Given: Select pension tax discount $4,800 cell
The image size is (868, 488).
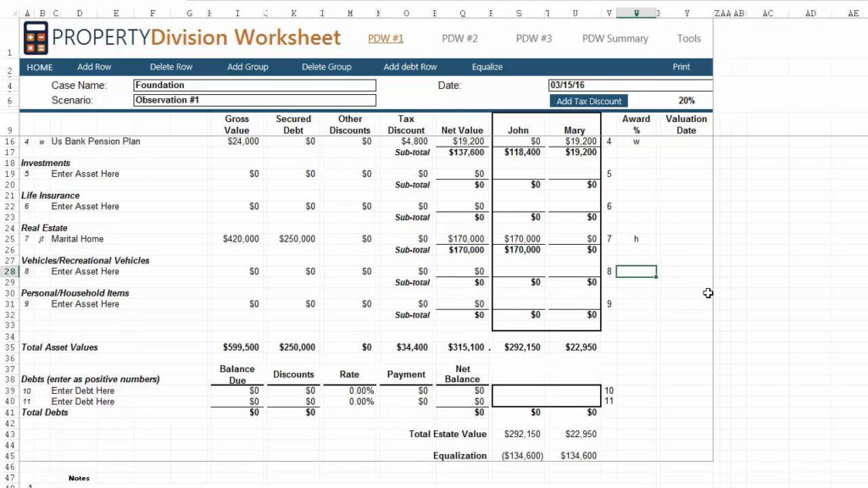Looking at the screenshot, I should [x=414, y=141].
